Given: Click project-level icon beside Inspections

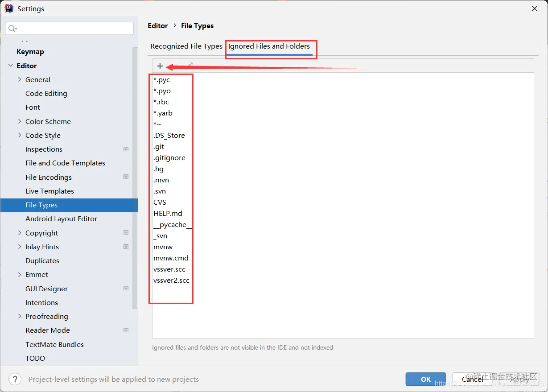Looking at the screenshot, I should click(x=126, y=149).
